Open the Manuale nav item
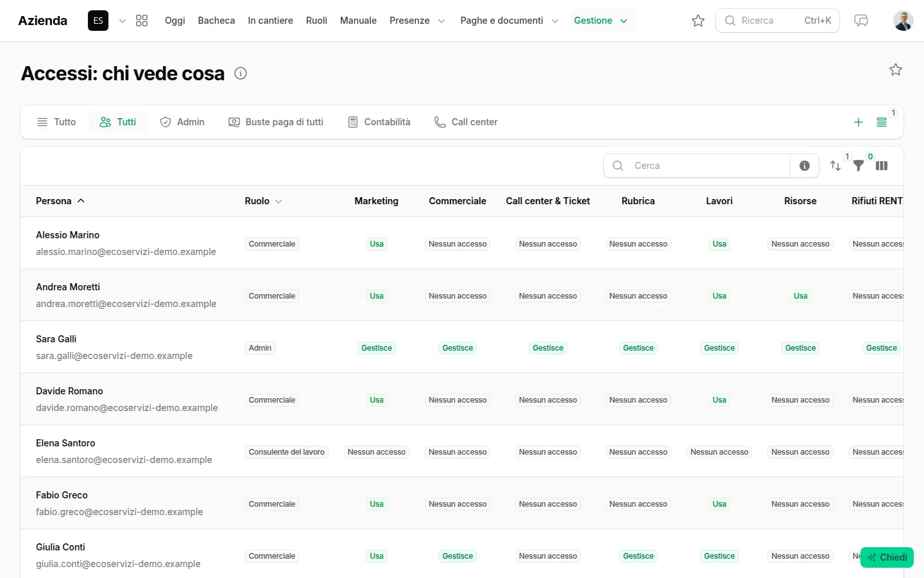Image resolution: width=924 pixels, height=578 pixels. (x=358, y=21)
